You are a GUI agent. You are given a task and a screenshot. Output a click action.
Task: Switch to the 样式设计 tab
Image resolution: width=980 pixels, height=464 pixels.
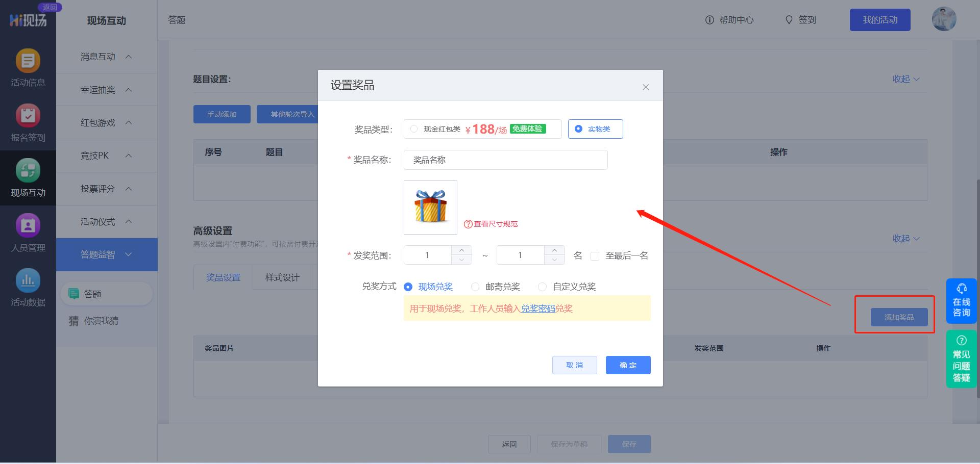(282, 277)
